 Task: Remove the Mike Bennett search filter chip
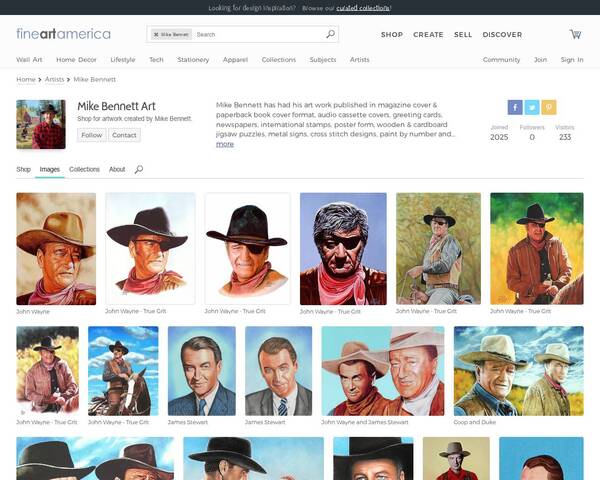(156, 34)
